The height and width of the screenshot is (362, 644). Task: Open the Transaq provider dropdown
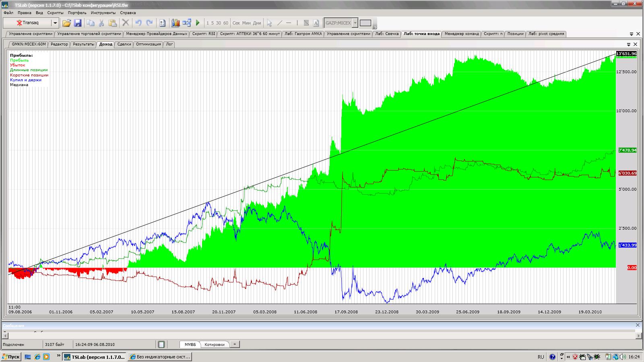(55, 23)
